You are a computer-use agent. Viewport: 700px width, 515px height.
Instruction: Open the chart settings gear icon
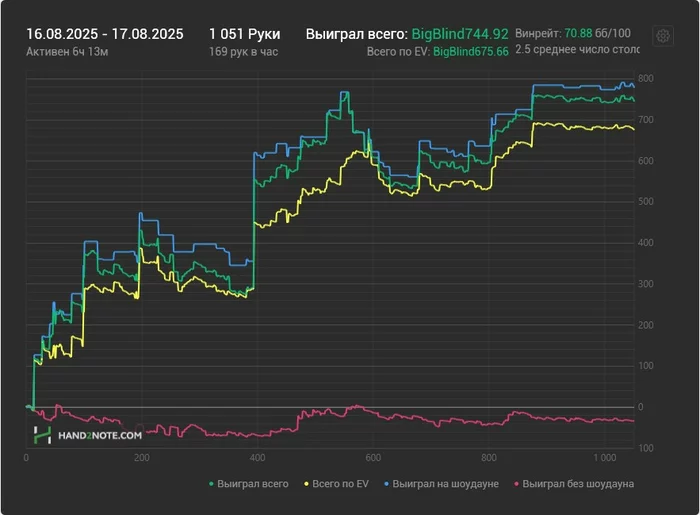pos(663,36)
